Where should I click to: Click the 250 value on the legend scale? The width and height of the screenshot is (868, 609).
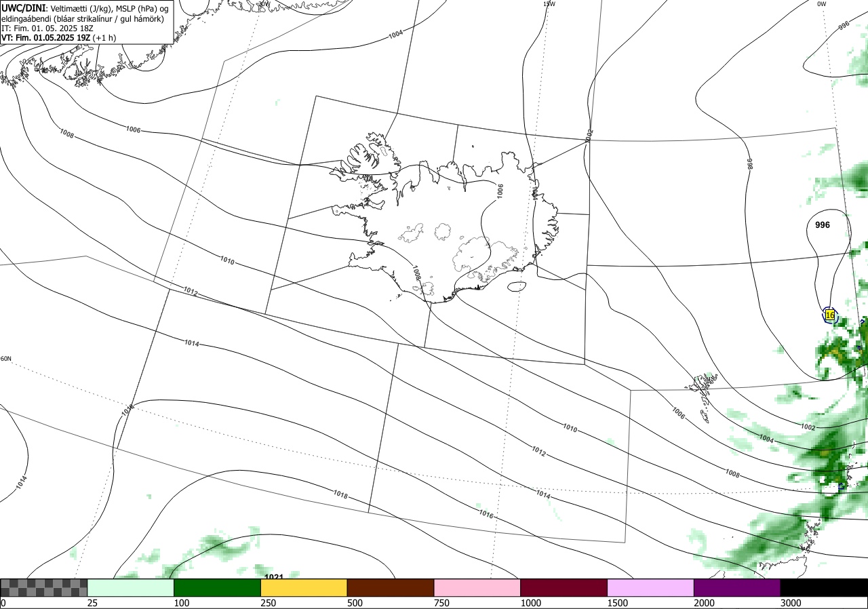[x=269, y=603]
